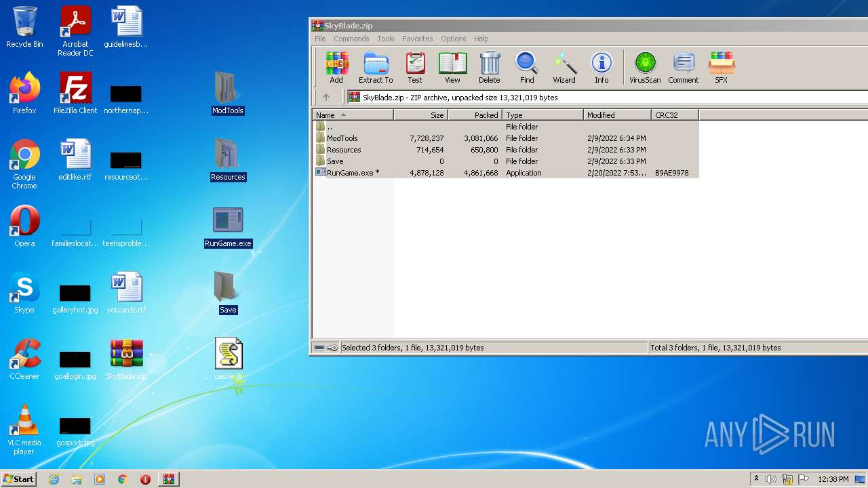Open Internet Explorer from the taskbar
This screenshot has height=488, width=868.
pos(54,479)
